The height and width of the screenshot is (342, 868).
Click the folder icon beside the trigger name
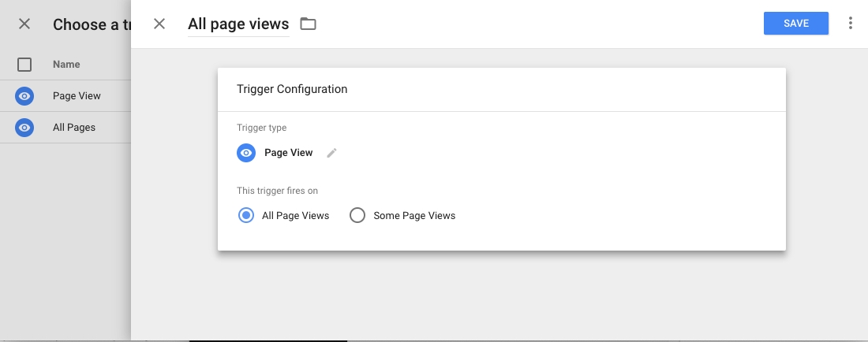[308, 24]
